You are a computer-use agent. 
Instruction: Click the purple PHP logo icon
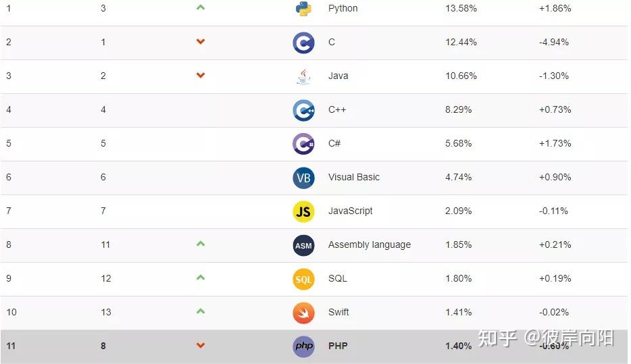click(x=303, y=346)
